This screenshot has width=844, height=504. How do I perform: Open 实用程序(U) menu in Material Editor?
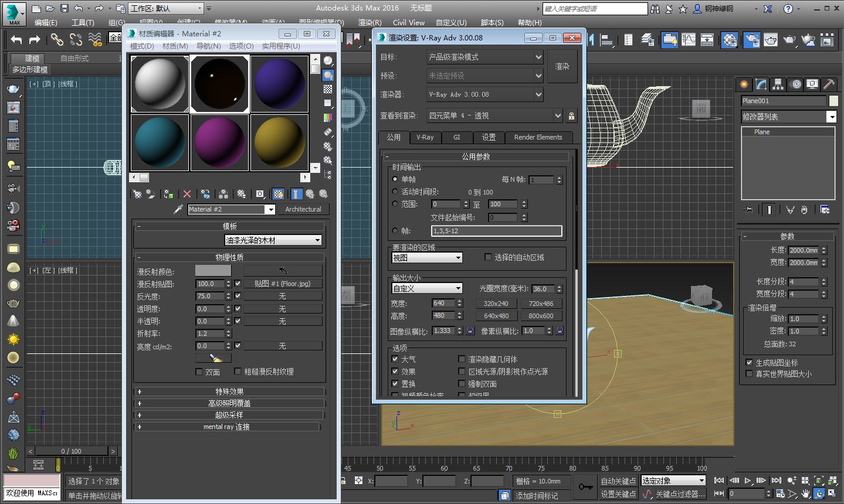(x=280, y=46)
